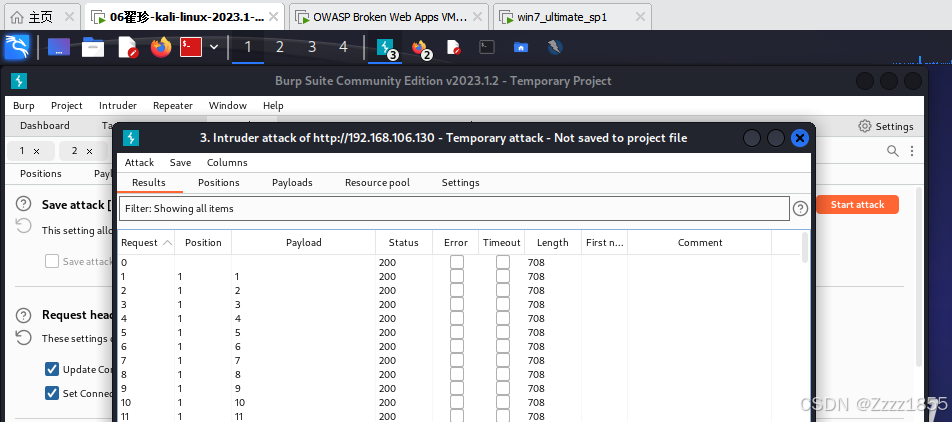
Task: Select the lightning bolt app in the taskbar
Action: click(x=554, y=47)
